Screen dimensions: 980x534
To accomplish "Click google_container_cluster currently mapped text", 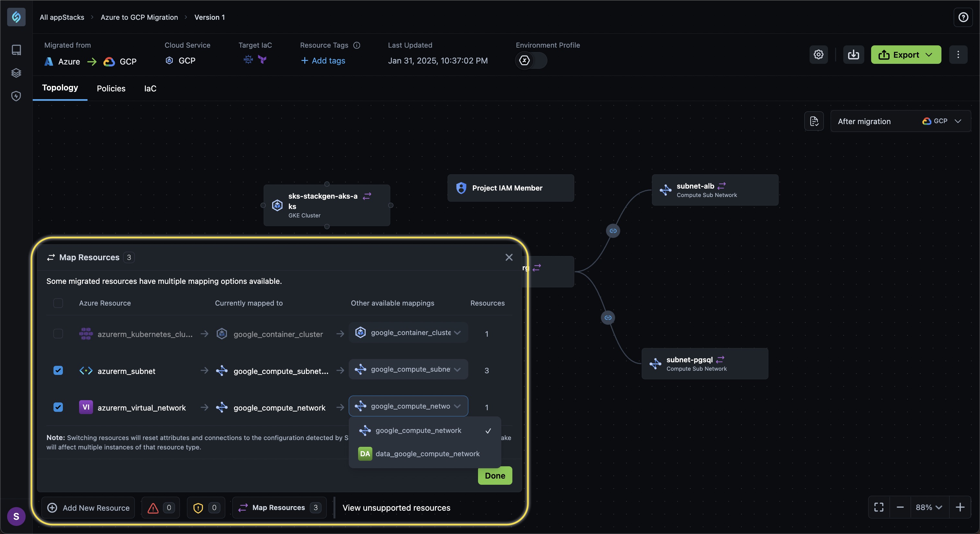I will click(x=278, y=334).
